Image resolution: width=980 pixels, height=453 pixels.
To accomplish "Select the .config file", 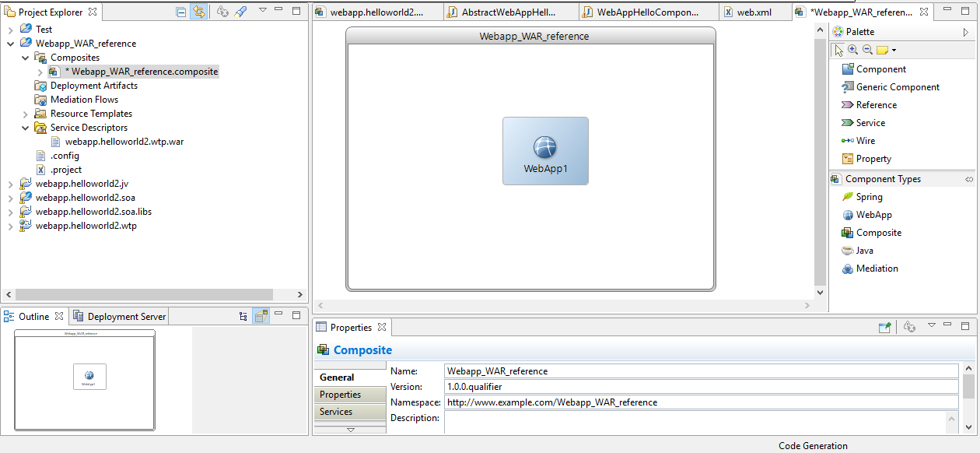I will coord(65,156).
